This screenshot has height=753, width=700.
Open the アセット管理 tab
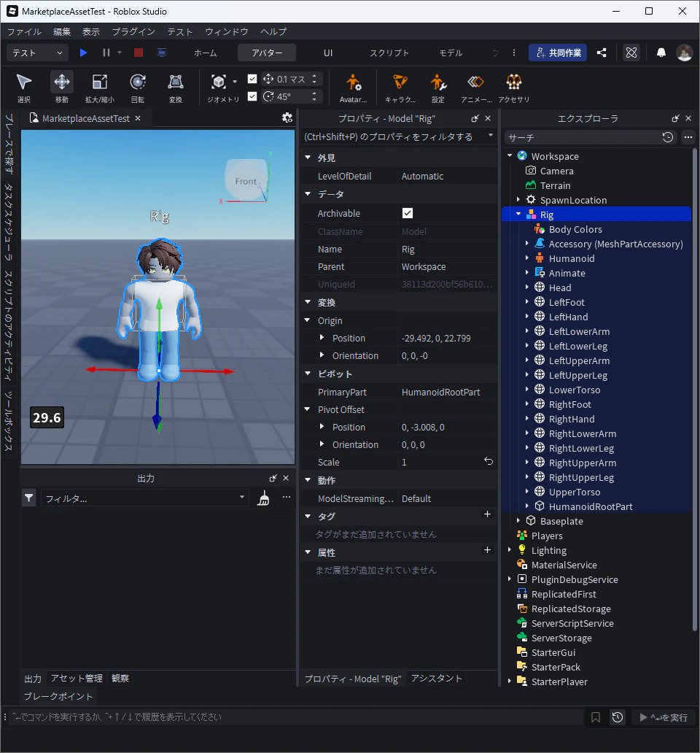pos(77,678)
